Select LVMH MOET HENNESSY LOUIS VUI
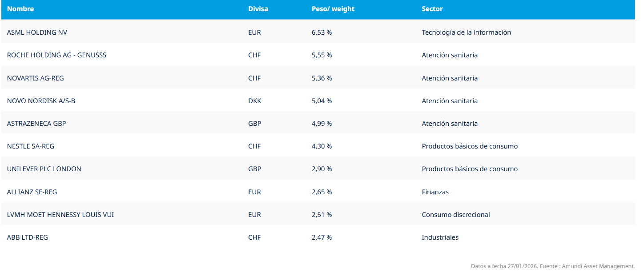Screen dimensions: 644x273 pos(60,215)
